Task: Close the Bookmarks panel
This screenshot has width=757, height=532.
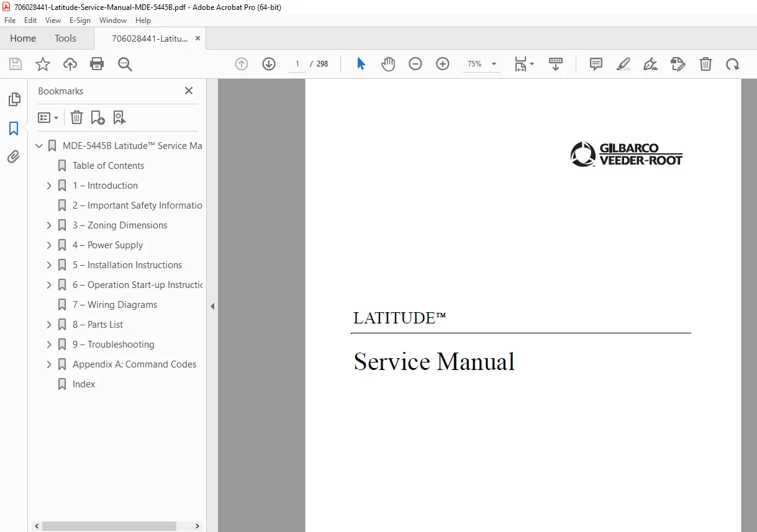Action: pos(189,91)
